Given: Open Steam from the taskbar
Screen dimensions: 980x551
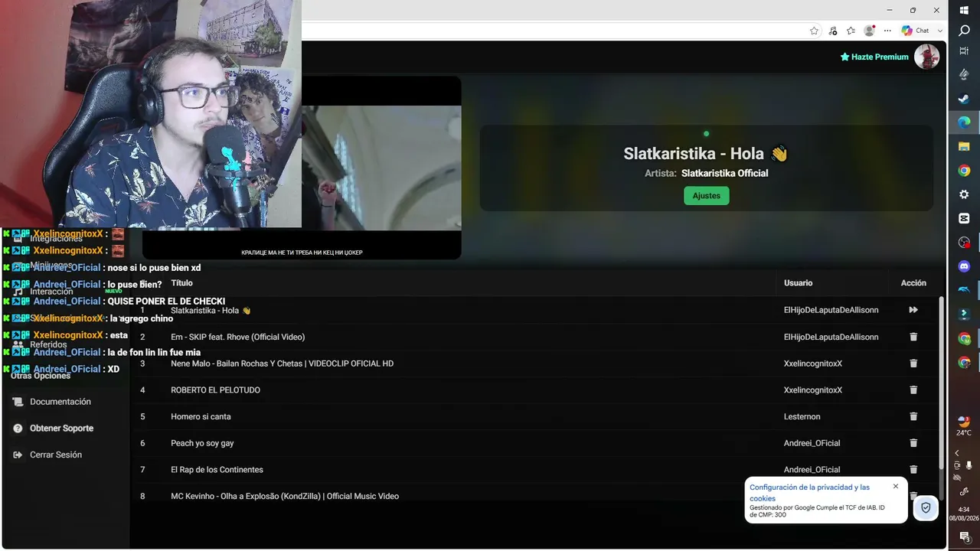Looking at the screenshot, I should [x=964, y=99].
